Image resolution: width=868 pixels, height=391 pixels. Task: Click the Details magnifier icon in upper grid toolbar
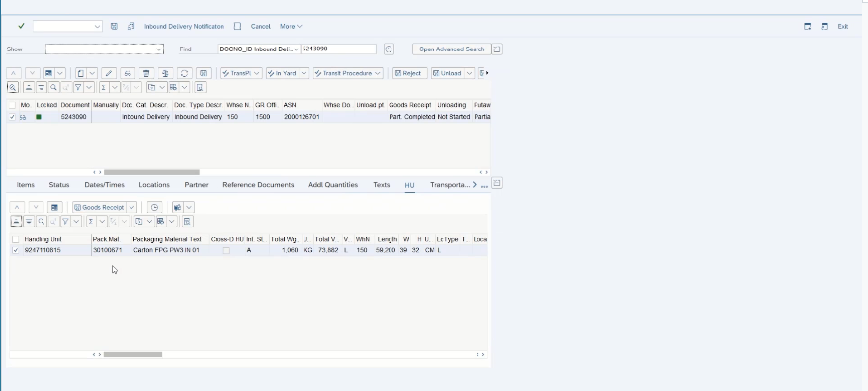click(x=12, y=87)
